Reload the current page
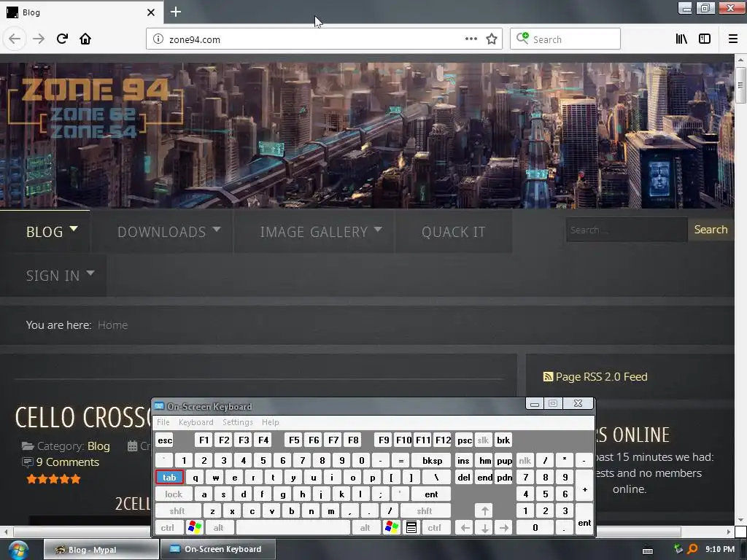This screenshot has height=560, width=747. [x=62, y=39]
